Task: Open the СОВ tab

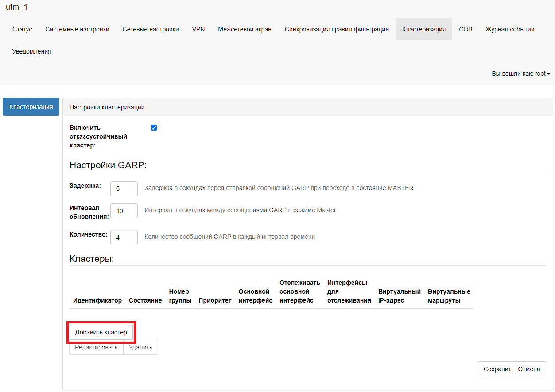Action: pyautogui.click(x=466, y=29)
